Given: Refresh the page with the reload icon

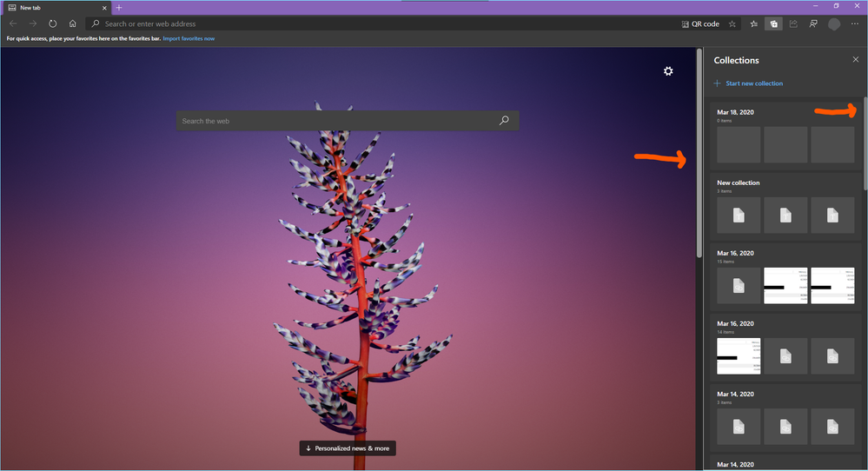Looking at the screenshot, I should click(x=53, y=23).
